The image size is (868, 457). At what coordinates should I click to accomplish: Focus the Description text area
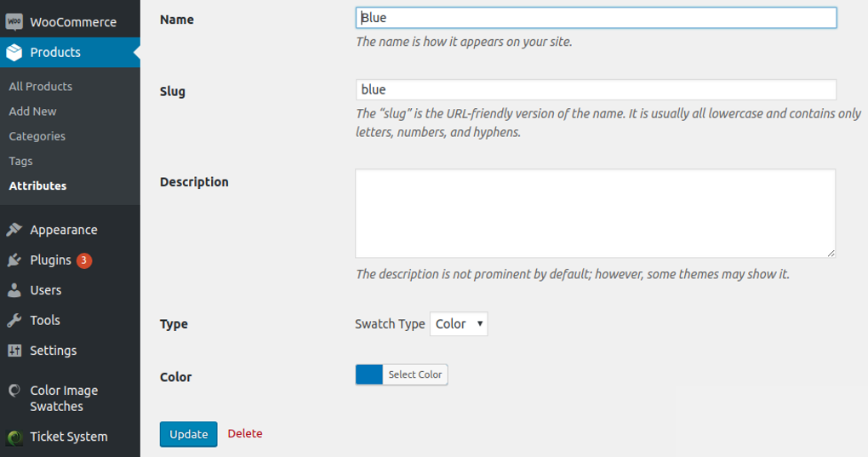[x=595, y=213]
